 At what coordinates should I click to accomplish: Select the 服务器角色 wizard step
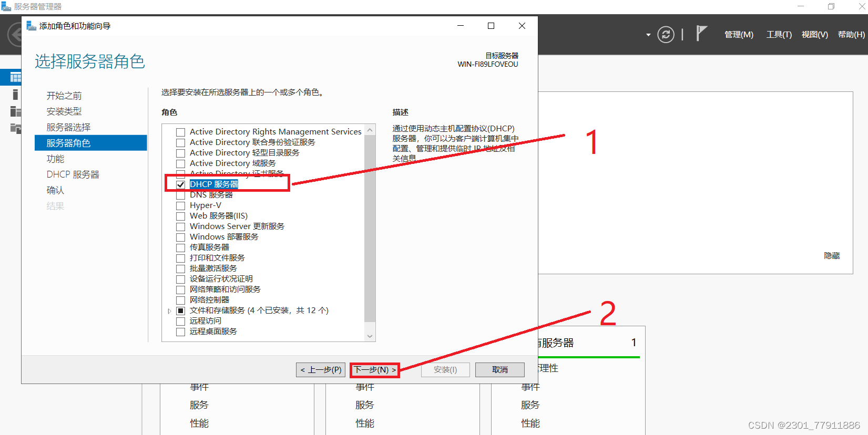pos(90,143)
